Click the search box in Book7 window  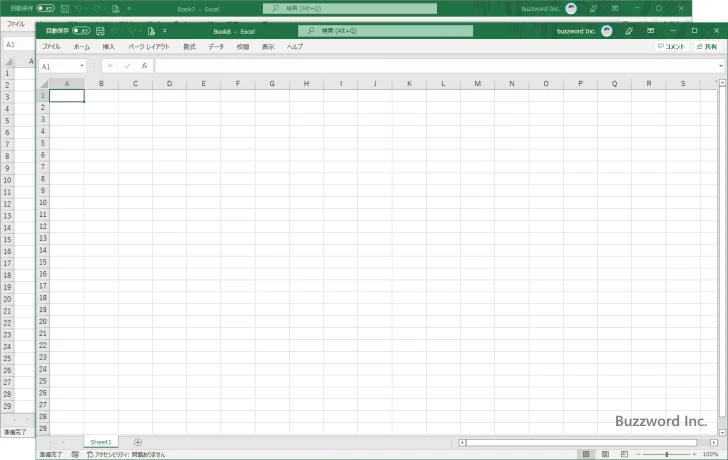(350, 8)
